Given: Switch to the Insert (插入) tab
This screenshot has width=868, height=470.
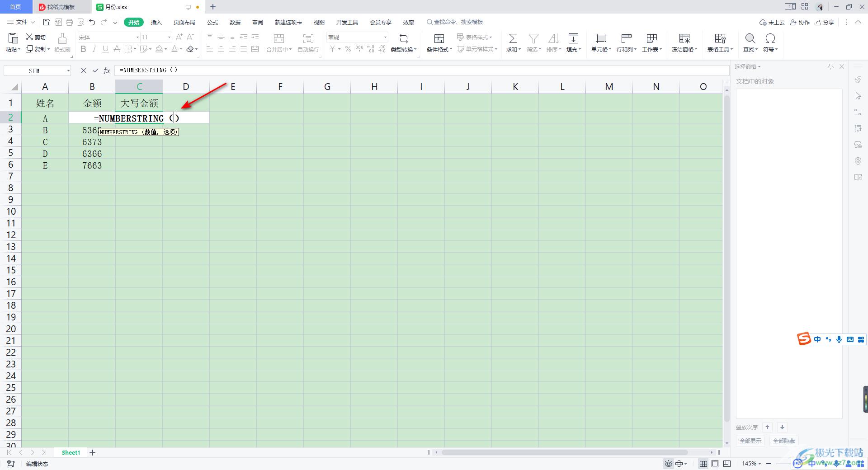Looking at the screenshot, I should click(156, 22).
